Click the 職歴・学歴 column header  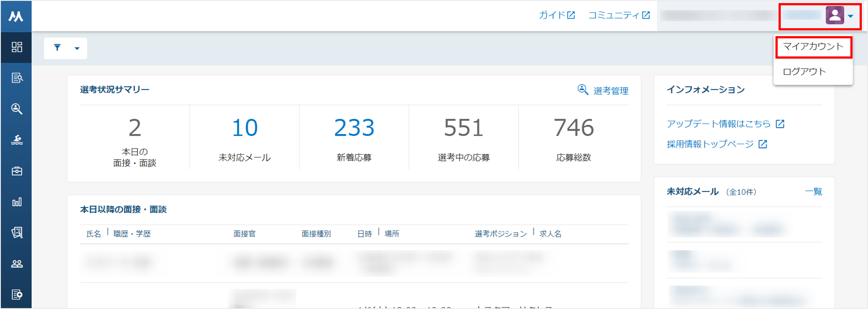[x=132, y=234]
